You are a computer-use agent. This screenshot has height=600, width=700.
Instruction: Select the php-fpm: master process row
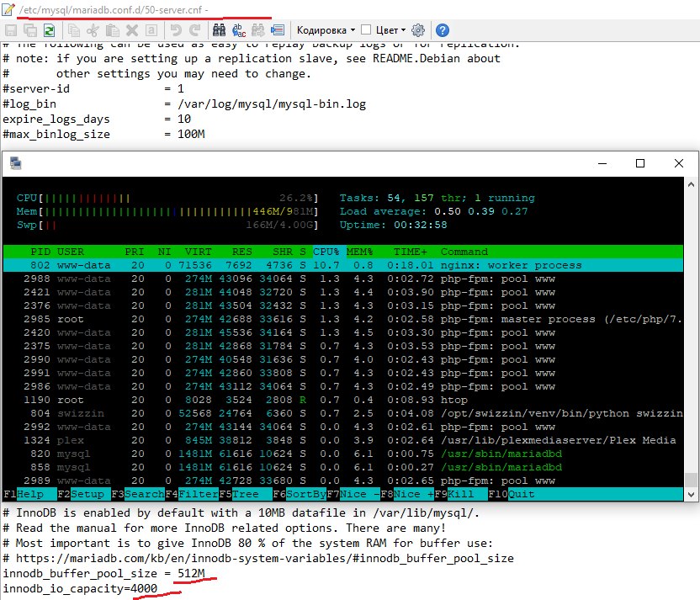[343, 319]
